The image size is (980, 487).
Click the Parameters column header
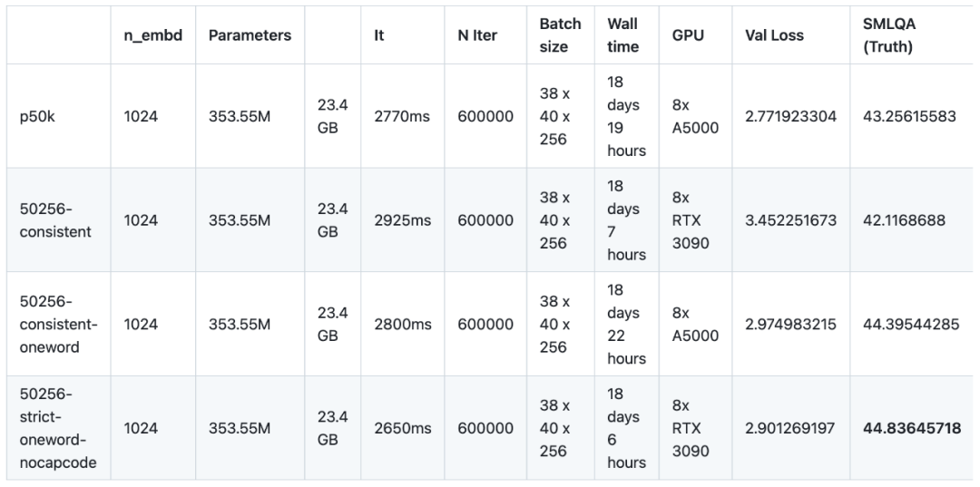pyautogui.click(x=250, y=35)
